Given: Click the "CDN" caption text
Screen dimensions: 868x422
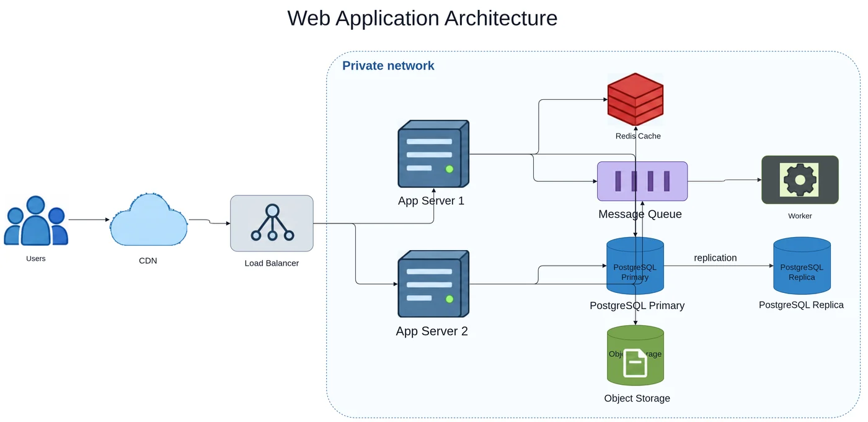Looking at the screenshot, I should coord(148,261).
